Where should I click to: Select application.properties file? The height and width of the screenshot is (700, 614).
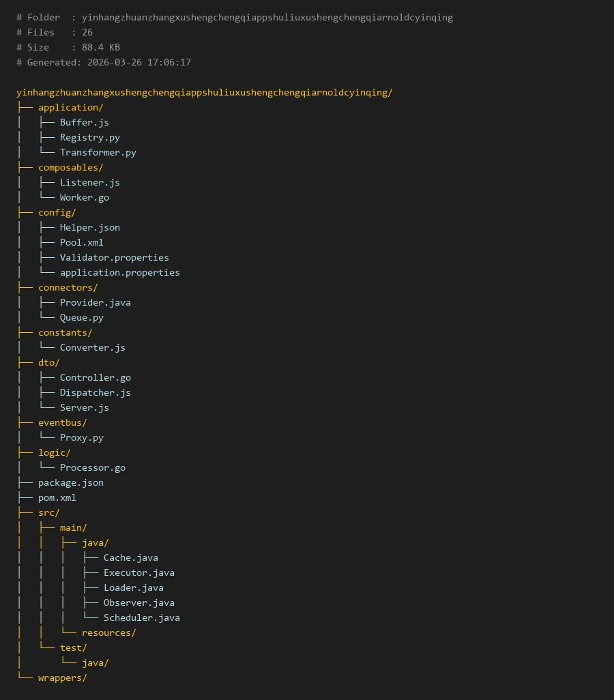(x=119, y=272)
